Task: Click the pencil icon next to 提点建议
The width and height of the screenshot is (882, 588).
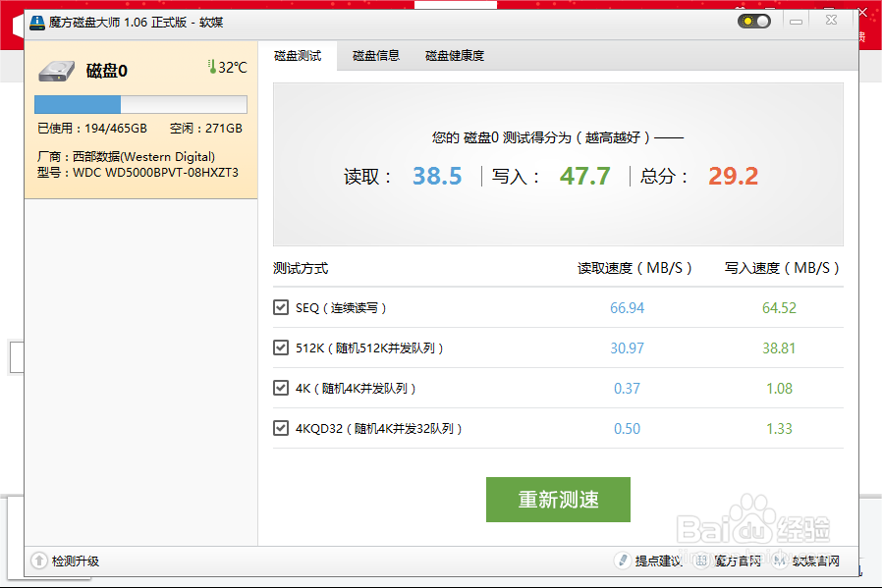Action: pyautogui.click(x=623, y=561)
